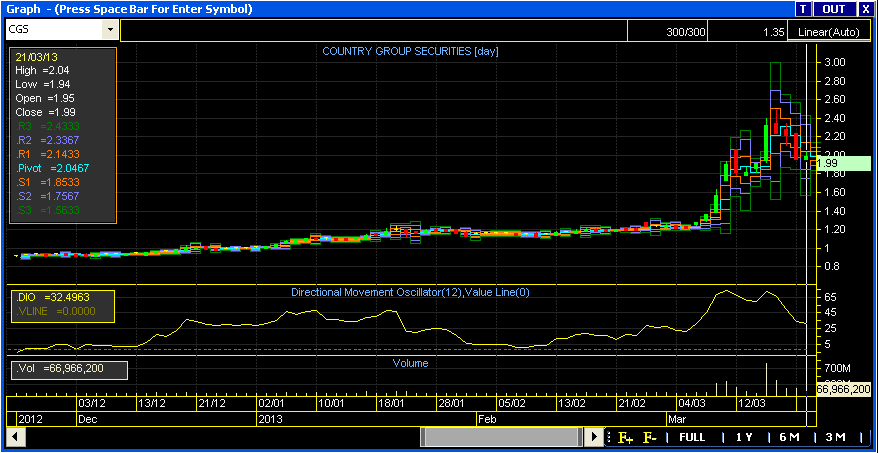The image size is (878, 453).
Task: Click the 21/12 date on time axis
Action: point(212,403)
